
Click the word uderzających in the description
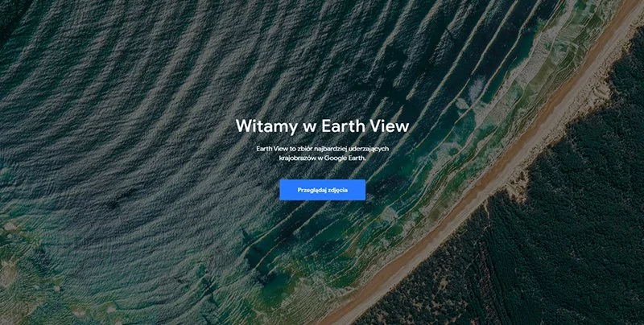[x=369, y=149]
